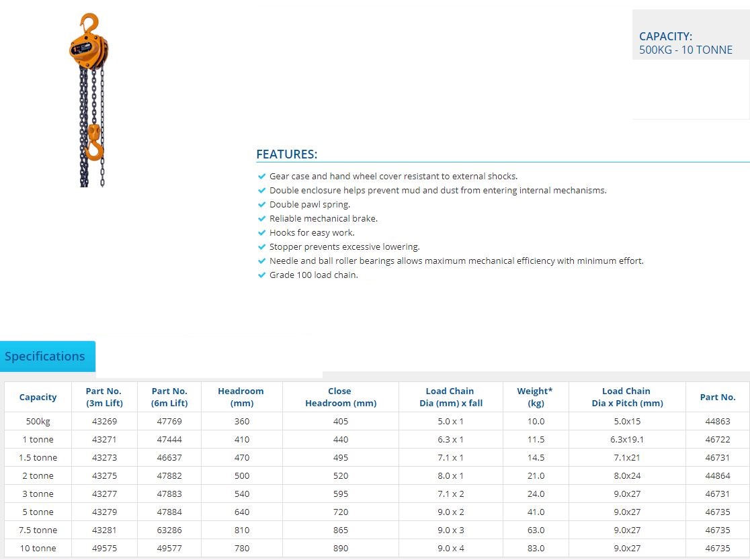
Task: Click the '3 tonne' capacity cell
Action: click(38, 494)
